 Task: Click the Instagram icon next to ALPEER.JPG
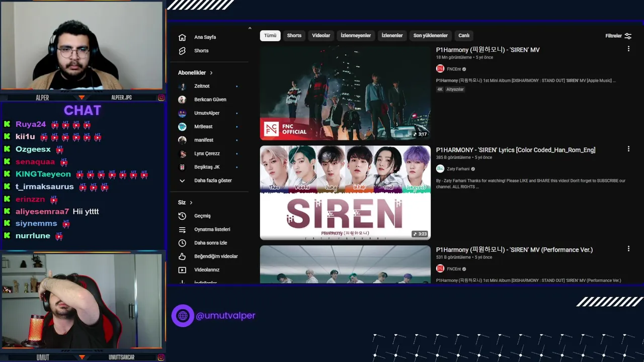[161, 98]
